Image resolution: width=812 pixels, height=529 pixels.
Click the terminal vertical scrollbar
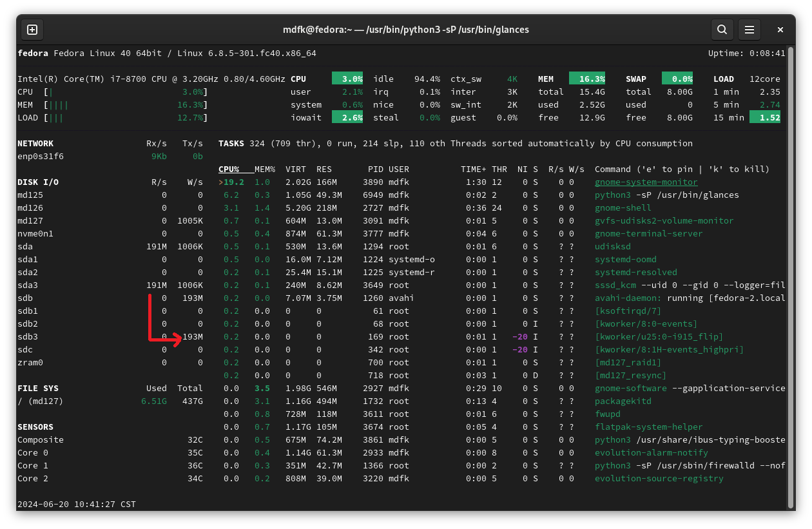click(x=791, y=277)
